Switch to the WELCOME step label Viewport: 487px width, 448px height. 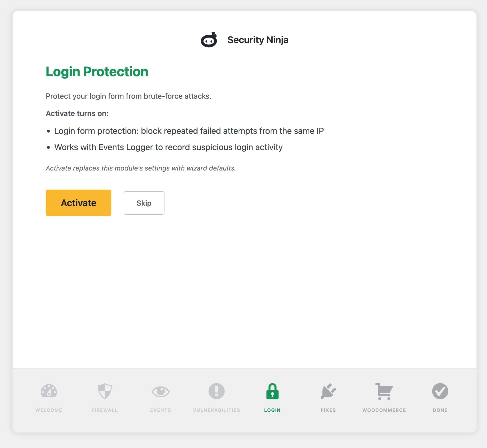(x=49, y=410)
